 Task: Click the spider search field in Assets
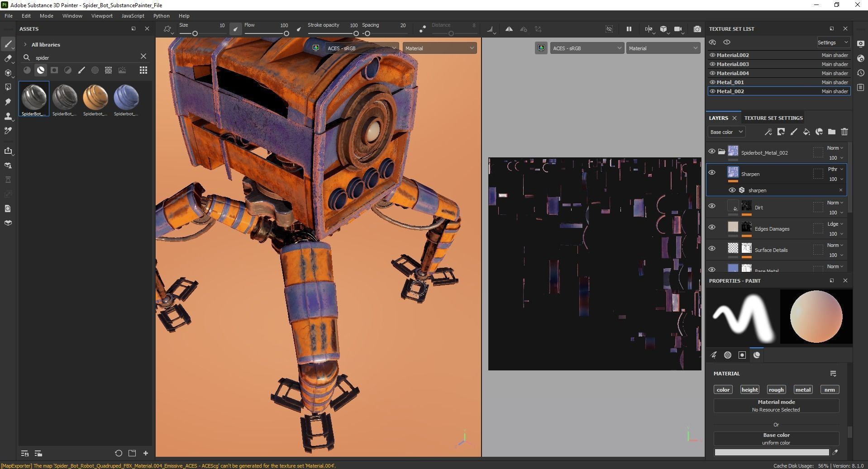(86, 58)
